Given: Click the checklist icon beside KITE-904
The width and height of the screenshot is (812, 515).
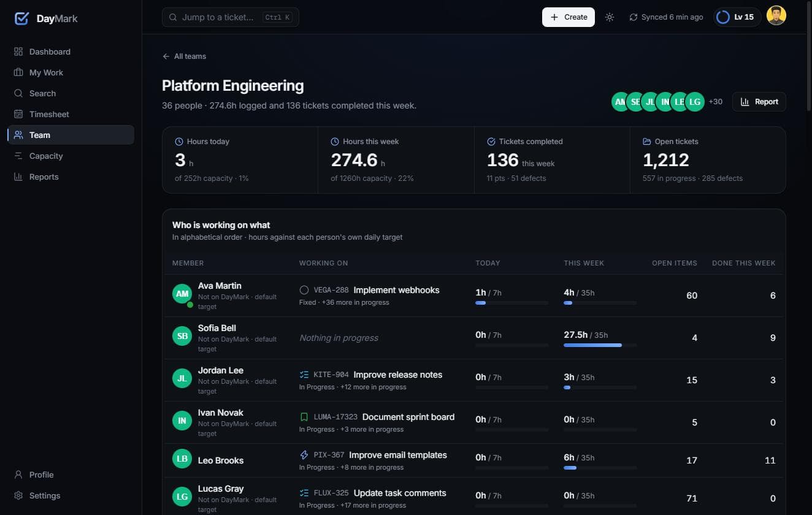Looking at the screenshot, I should [x=304, y=375].
